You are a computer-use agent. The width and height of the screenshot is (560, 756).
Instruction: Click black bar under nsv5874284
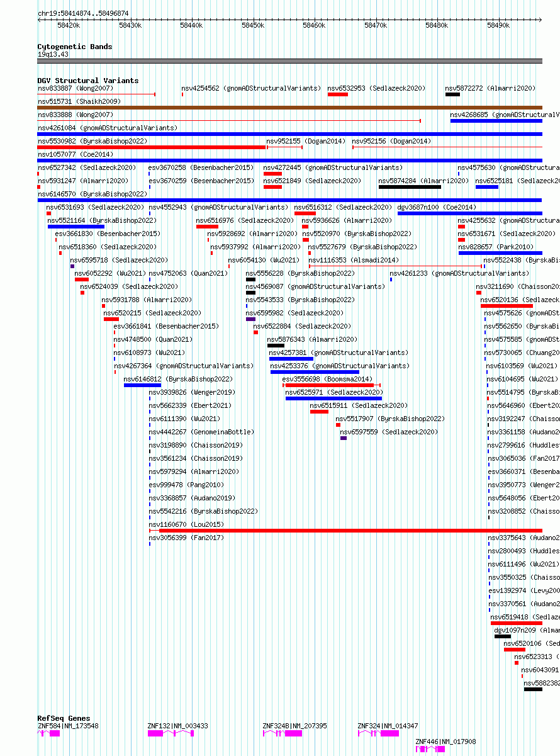coord(410,187)
